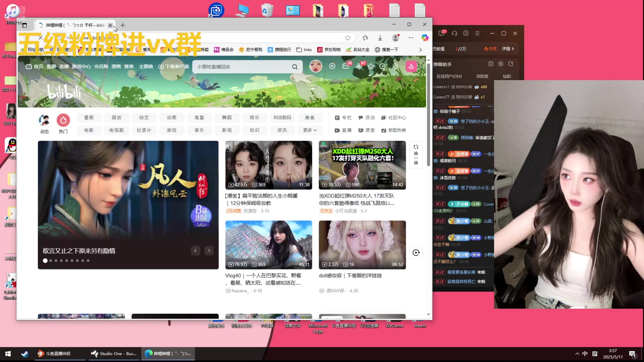
Task: Open Douyu help question mark icon
Action: [466, 33]
